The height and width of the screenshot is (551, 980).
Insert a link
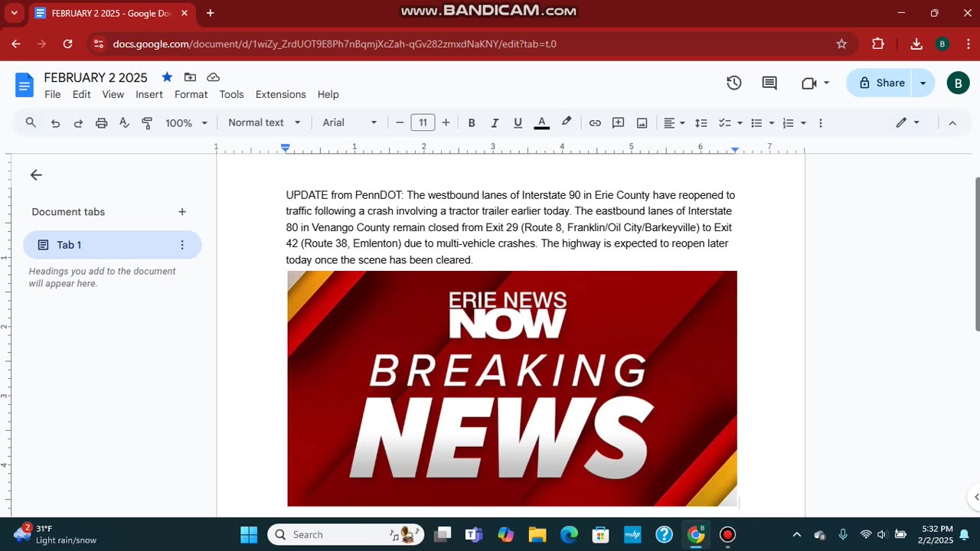coord(595,122)
